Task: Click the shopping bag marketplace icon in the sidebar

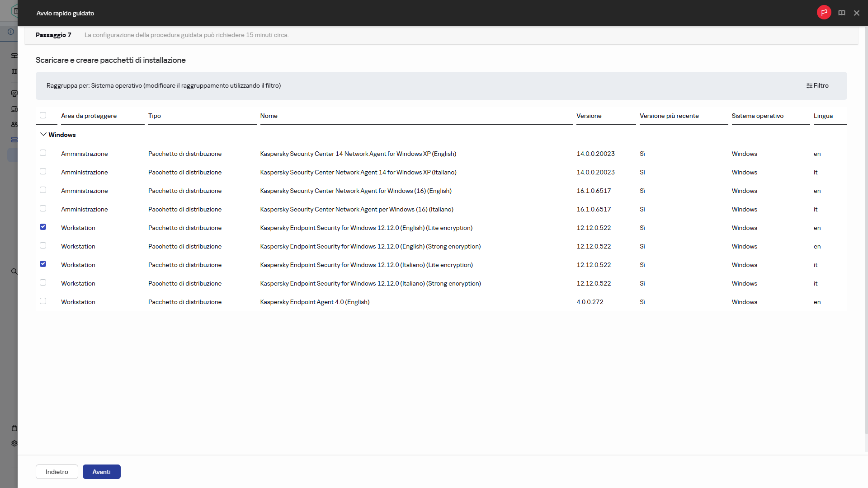Action: click(14, 428)
